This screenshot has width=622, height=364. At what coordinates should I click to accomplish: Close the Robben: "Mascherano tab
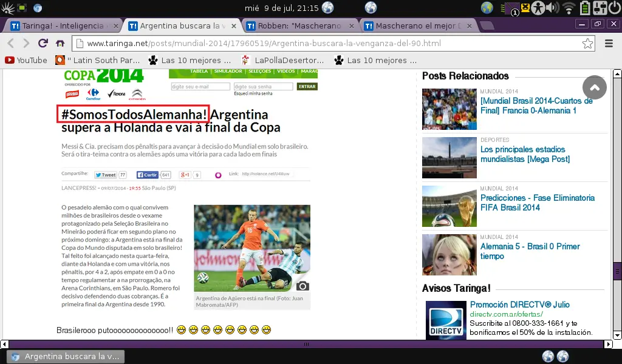[352, 25]
